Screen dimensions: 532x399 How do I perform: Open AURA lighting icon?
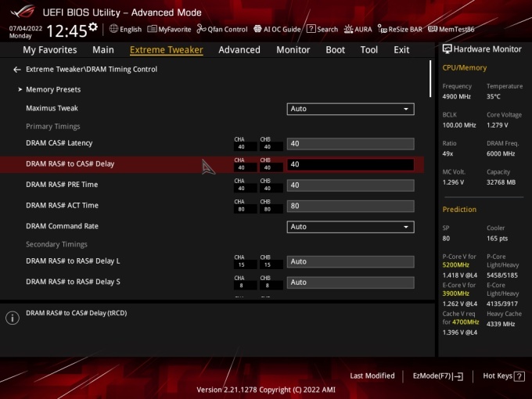click(x=348, y=29)
